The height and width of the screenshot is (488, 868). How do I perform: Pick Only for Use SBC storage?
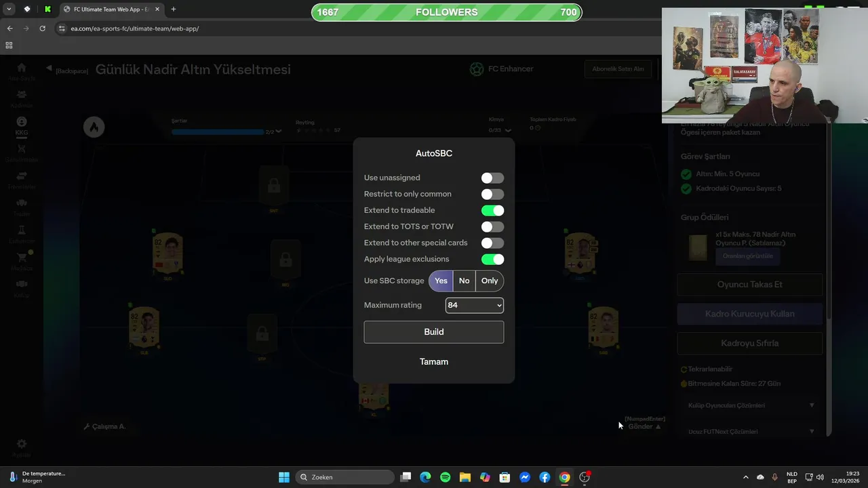pos(490,281)
